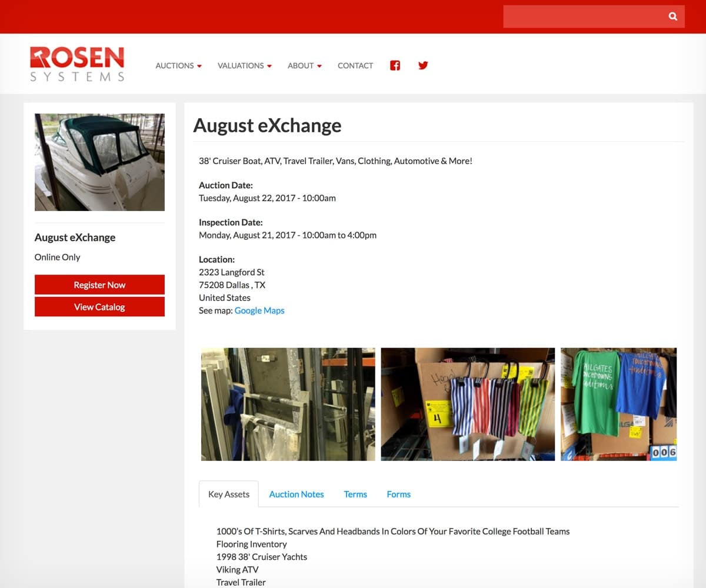The width and height of the screenshot is (706, 588).
Task: Open the Rosen Systems Facebook page icon
Action: [395, 65]
